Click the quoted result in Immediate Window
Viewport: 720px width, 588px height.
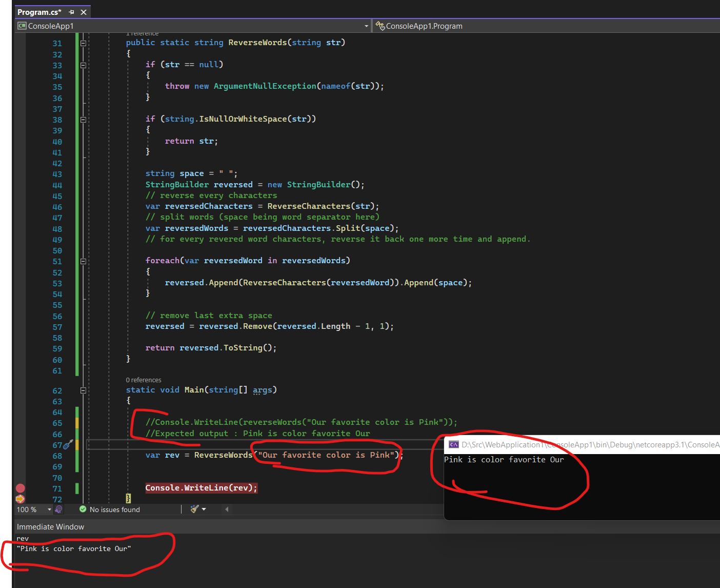click(74, 549)
